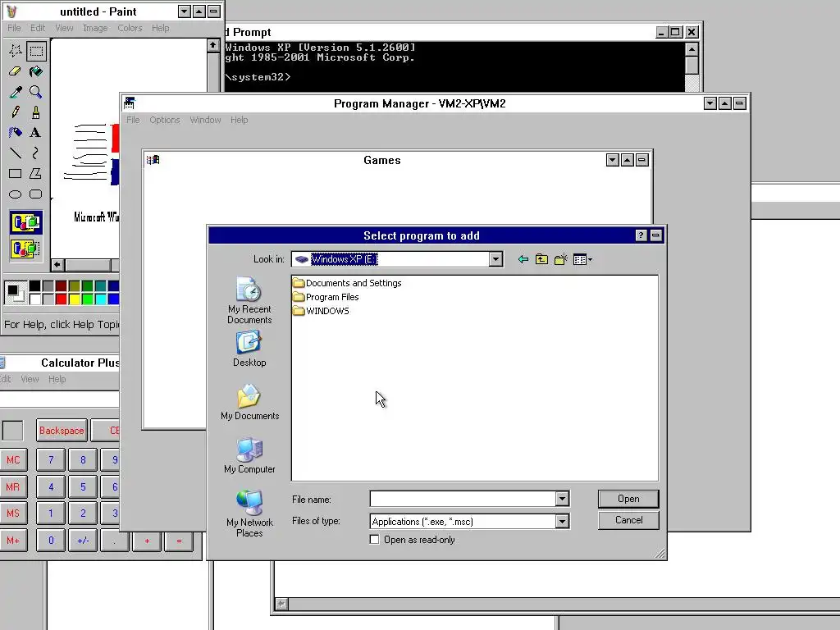Viewport: 840px width, 630px height.
Task: Select the Rectangle shape tool in Paint
Action: click(15, 174)
